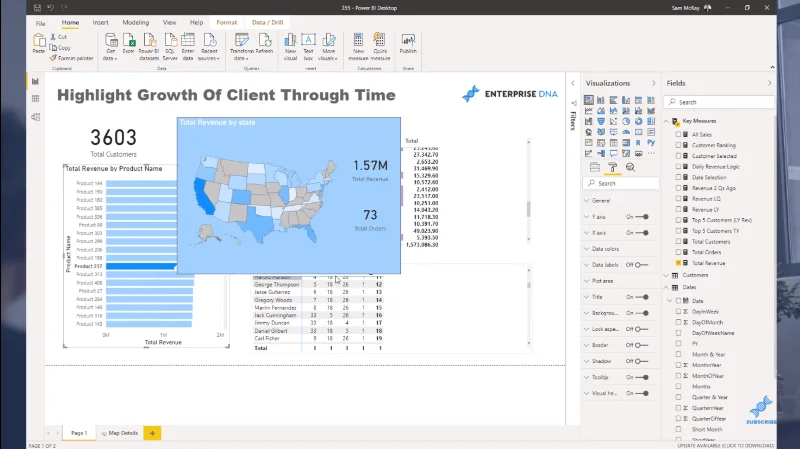Insert a New visual
Screen dimensions: 800x449
tap(290, 46)
